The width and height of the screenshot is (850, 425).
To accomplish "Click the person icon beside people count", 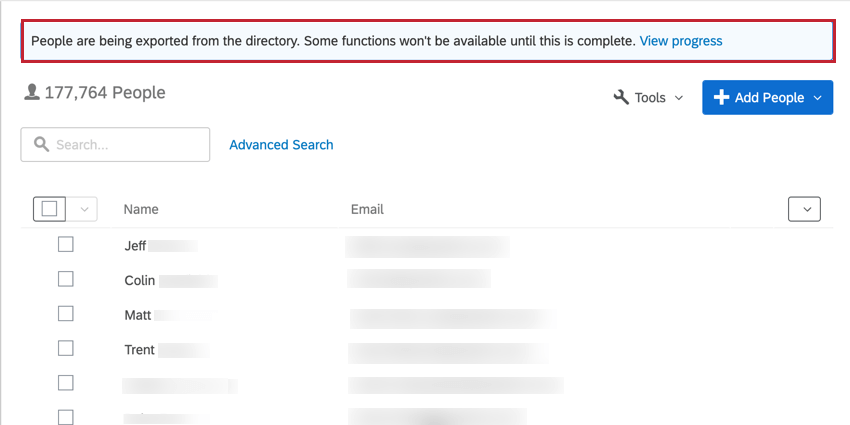I will click(32, 93).
